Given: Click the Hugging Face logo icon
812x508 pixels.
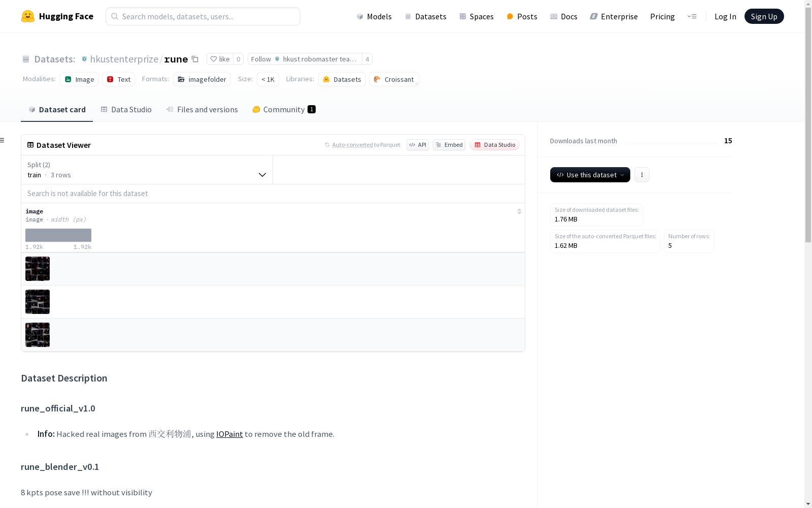Looking at the screenshot, I should pyautogui.click(x=28, y=16).
